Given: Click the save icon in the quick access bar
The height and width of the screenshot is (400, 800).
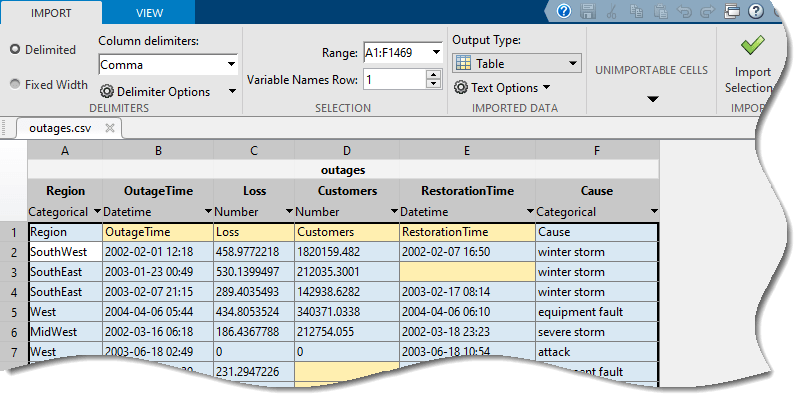Looking at the screenshot, I should tap(589, 12).
